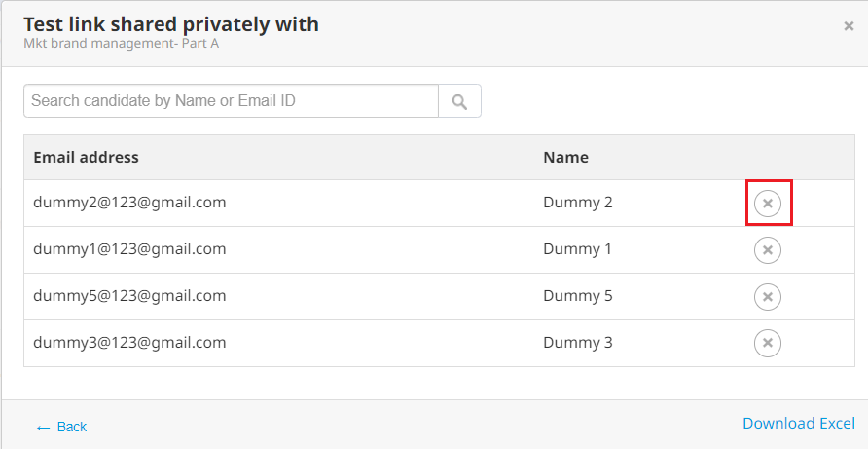Remove Dummy 2 from shared list
Image resolution: width=868 pixels, height=449 pixels.
tap(767, 203)
